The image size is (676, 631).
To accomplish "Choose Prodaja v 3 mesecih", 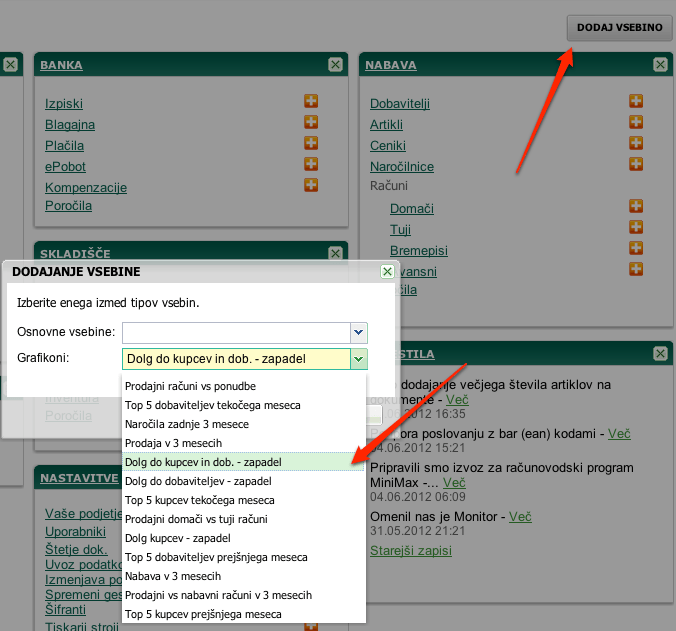I will point(244,443).
